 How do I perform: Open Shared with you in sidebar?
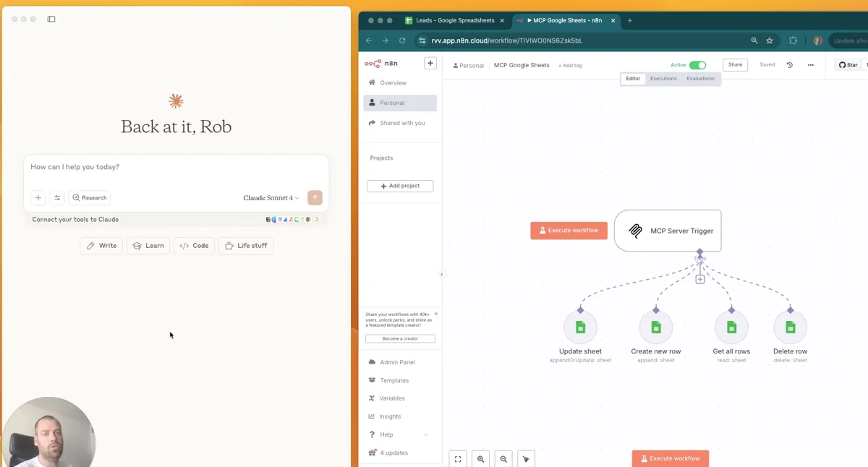click(400, 123)
